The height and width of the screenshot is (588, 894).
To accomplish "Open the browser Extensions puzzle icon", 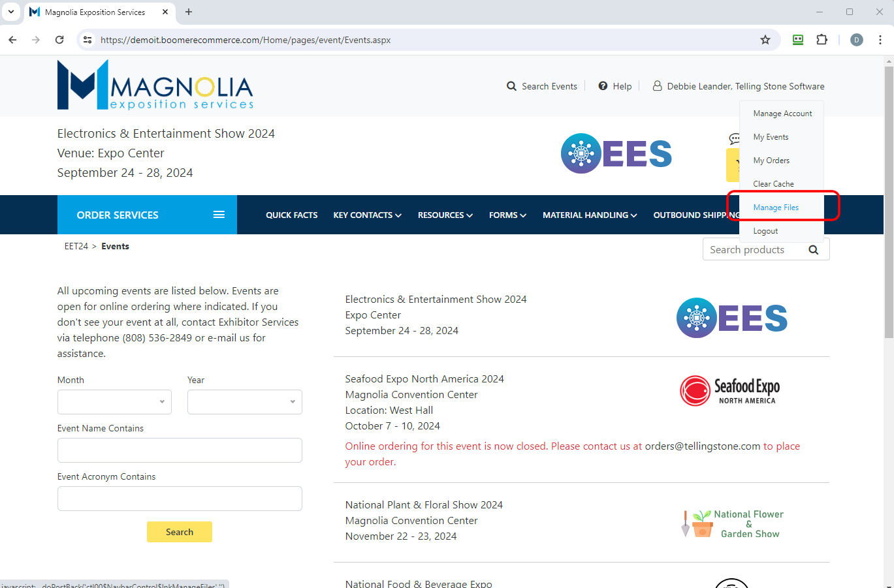I will (x=822, y=40).
